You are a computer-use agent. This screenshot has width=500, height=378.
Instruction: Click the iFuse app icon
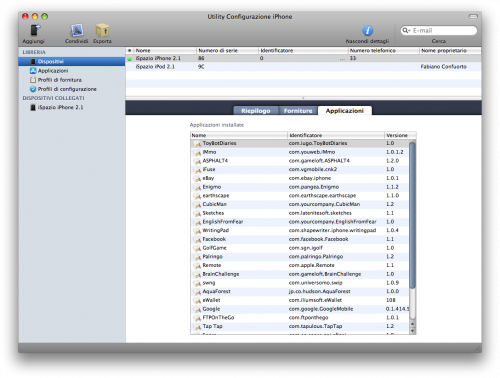pos(197,170)
